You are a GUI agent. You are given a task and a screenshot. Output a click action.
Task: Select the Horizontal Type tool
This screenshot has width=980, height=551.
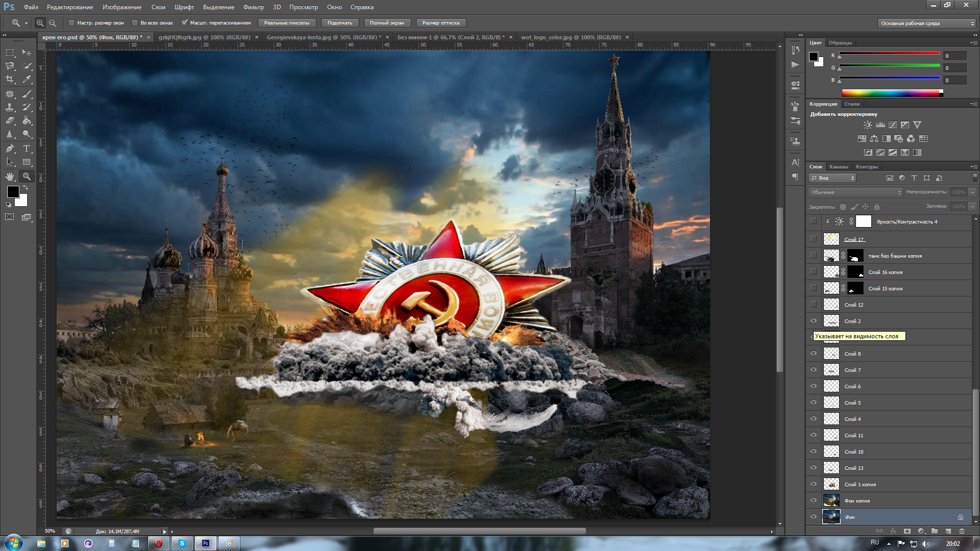coord(27,148)
